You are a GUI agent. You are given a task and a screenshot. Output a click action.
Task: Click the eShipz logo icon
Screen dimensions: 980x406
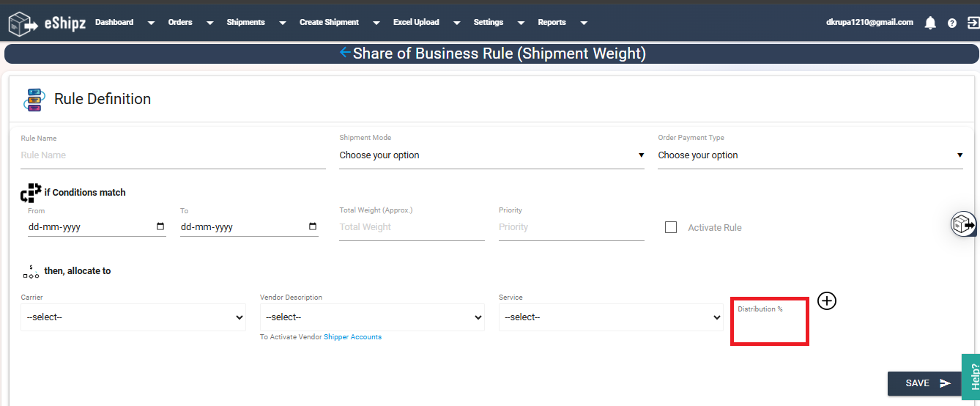click(x=23, y=23)
